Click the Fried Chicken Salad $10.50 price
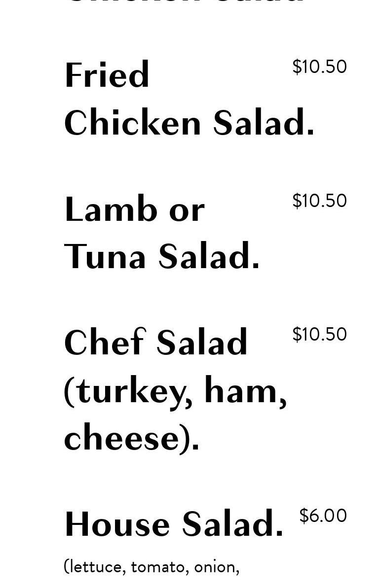This screenshot has width=380, height=588. click(319, 67)
